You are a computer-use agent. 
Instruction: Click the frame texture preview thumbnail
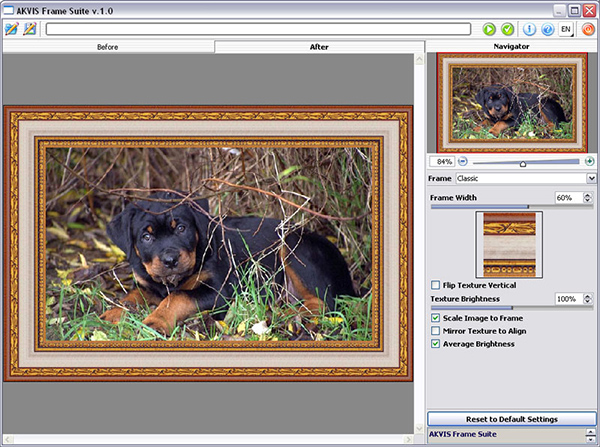[509, 243]
